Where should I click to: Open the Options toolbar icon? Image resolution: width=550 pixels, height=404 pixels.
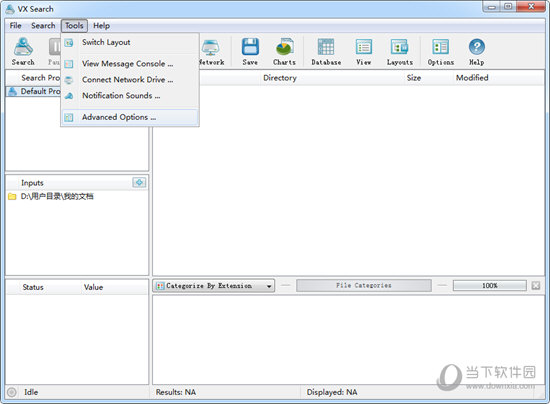tap(441, 51)
